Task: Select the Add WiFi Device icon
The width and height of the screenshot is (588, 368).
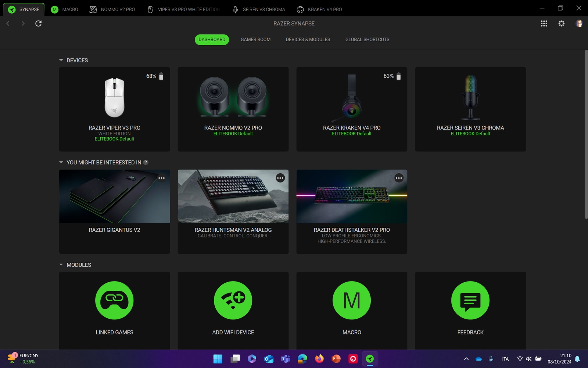Action: point(233,300)
